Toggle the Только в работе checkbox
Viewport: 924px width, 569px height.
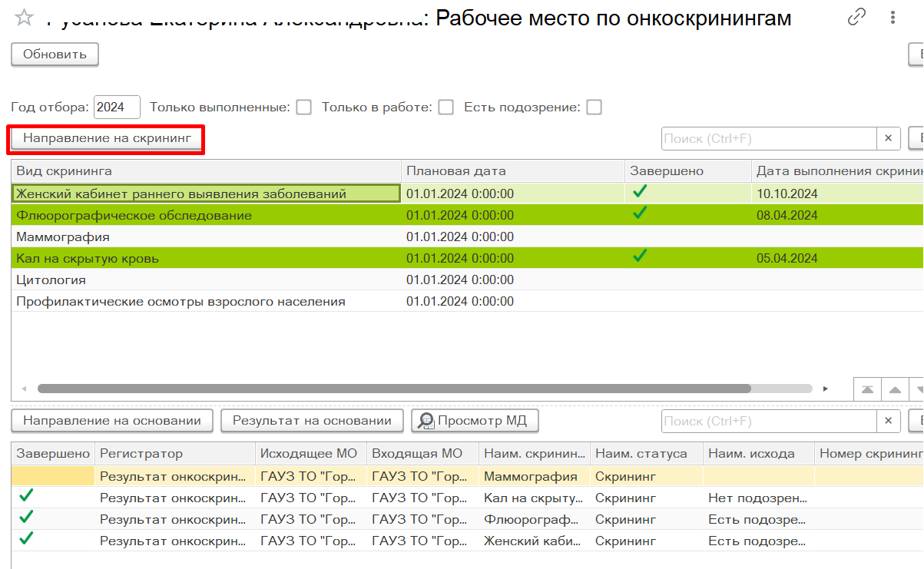click(445, 108)
